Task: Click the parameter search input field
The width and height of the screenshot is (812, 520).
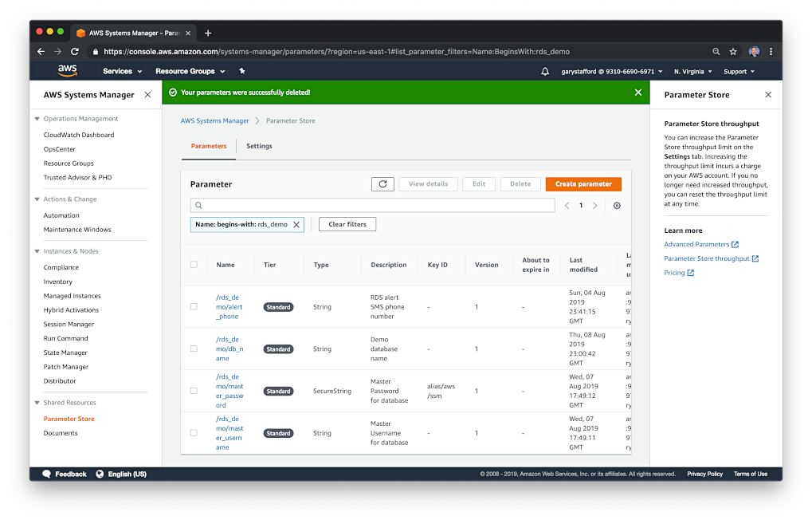Action: pyautogui.click(x=375, y=205)
